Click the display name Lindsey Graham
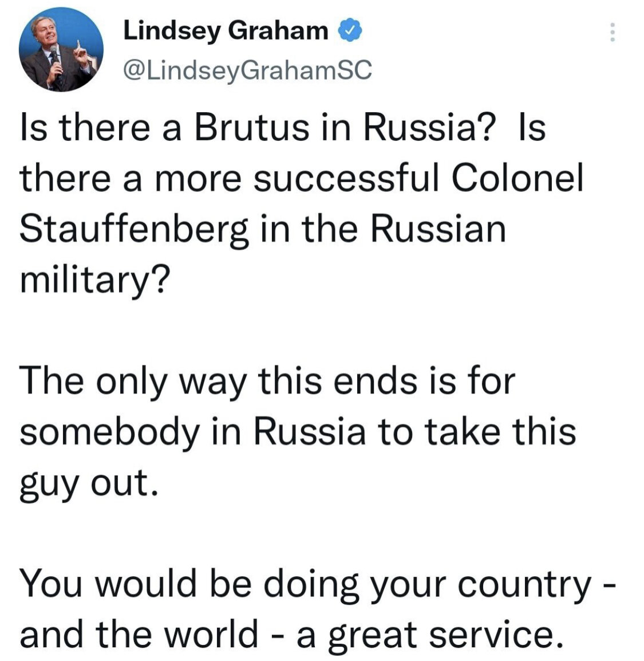The height and width of the screenshot is (661, 644). click(226, 32)
